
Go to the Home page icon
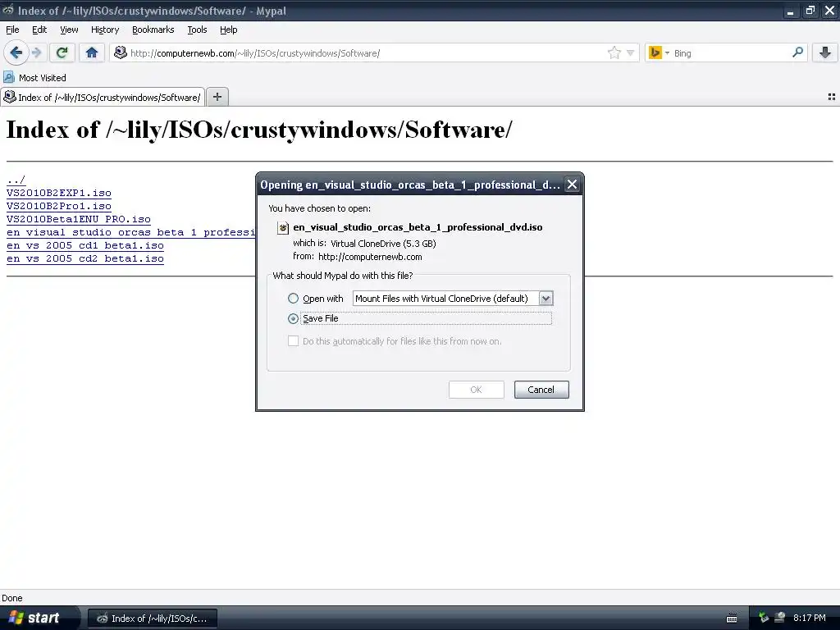[92, 52]
